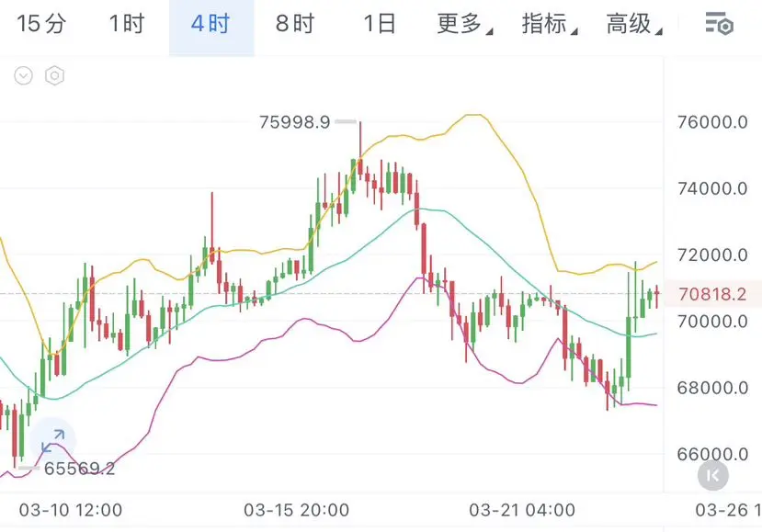Screen dimensions: 762x532
Task: Jump to latest candle with K button
Action: [713, 475]
